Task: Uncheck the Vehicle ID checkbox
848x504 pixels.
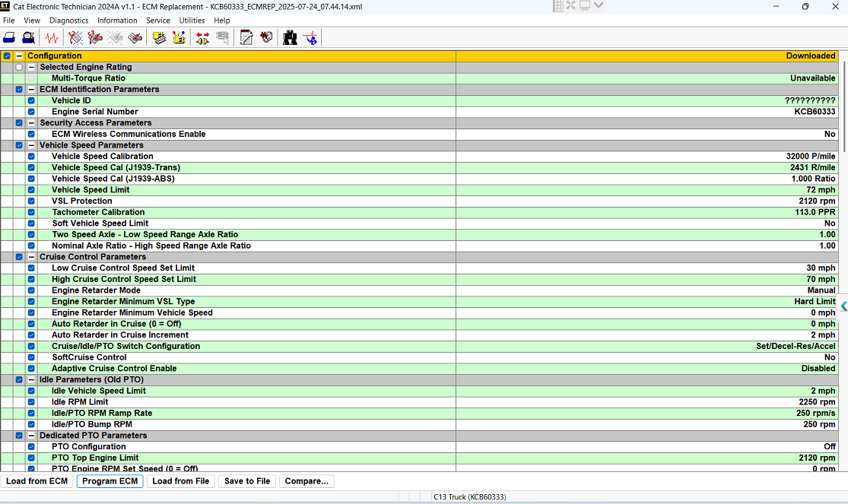Action: pos(31,100)
